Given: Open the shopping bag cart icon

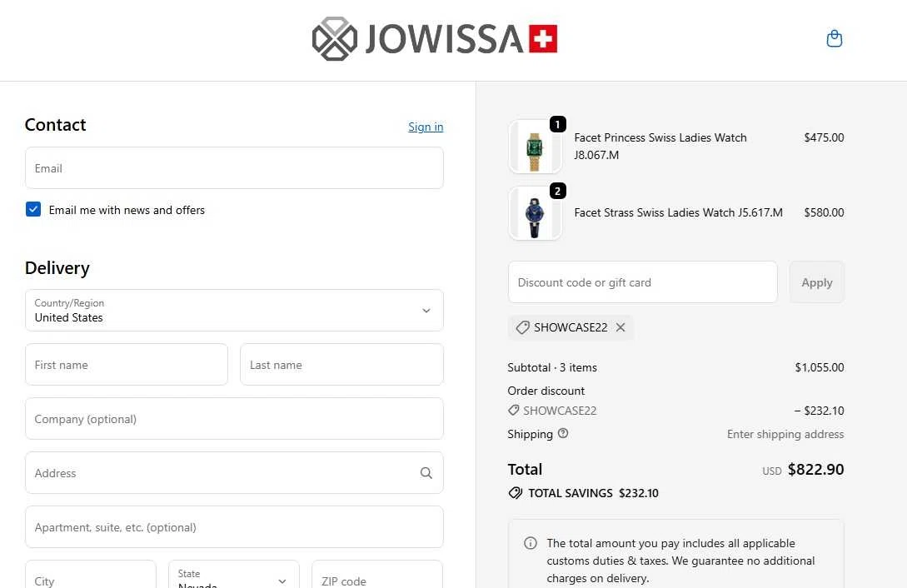Looking at the screenshot, I should coord(834,39).
